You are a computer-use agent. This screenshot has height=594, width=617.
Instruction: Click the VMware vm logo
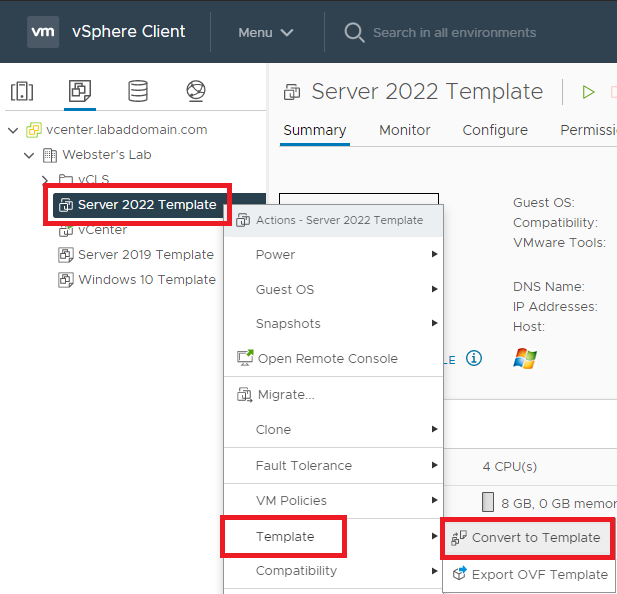click(x=43, y=31)
